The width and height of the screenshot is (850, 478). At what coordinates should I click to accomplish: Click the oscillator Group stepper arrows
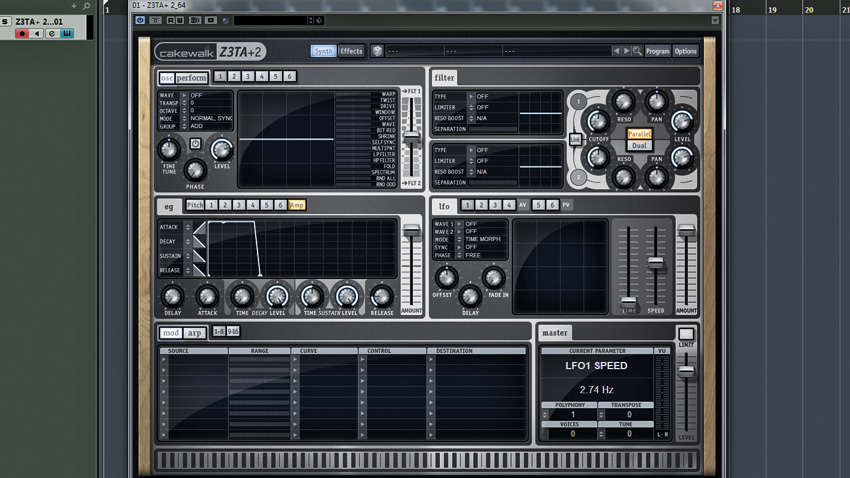(x=185, y=126)
